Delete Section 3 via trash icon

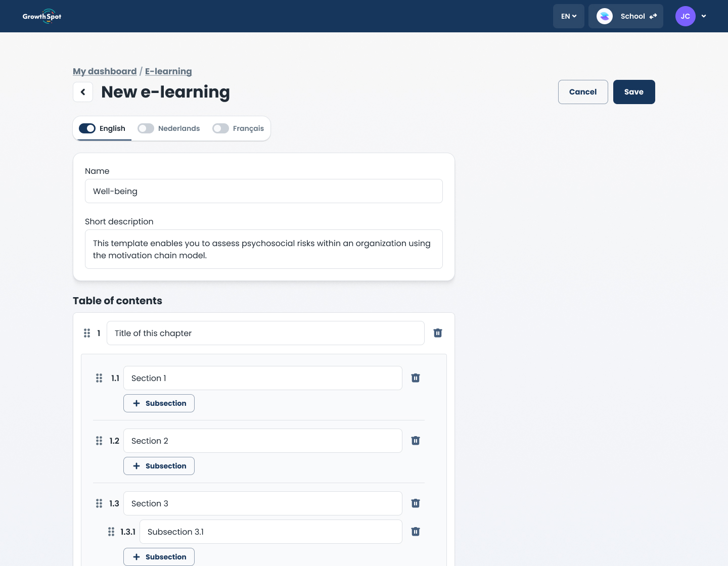[x=416, y=503]
